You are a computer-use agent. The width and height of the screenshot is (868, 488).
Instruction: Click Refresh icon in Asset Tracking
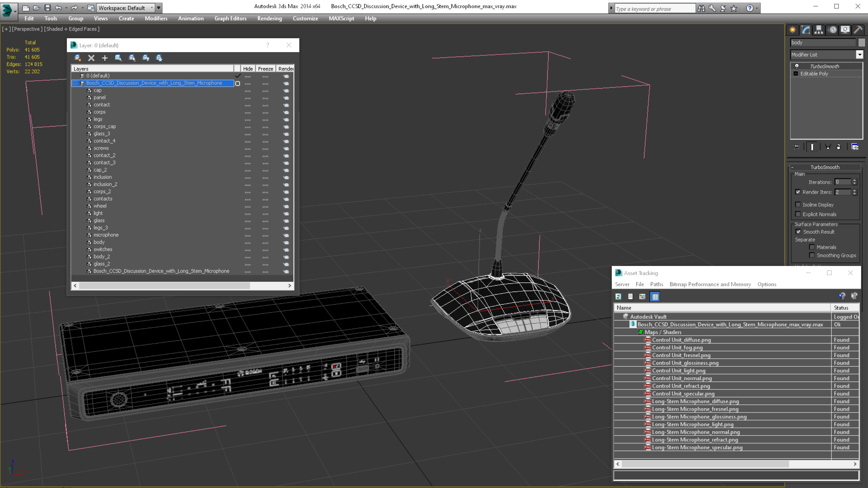pos(618,296)
